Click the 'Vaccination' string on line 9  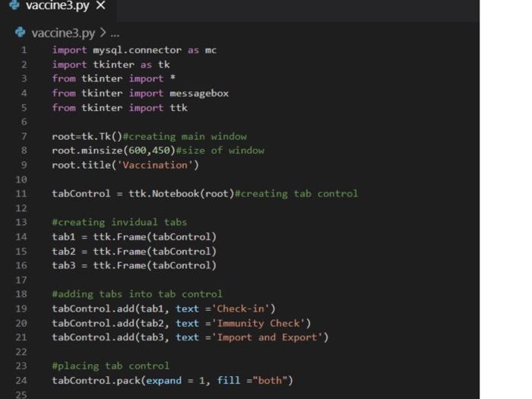(x=155, y=165)
